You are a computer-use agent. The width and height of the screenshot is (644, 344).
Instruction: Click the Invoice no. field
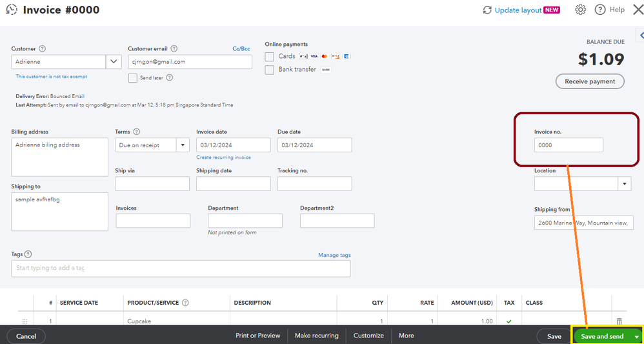tap(569, 145)
